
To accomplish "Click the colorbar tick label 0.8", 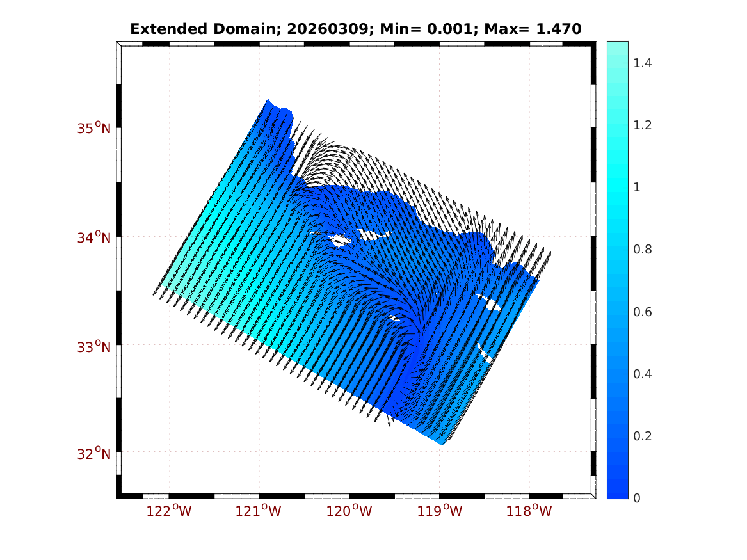I will (643, 249).
